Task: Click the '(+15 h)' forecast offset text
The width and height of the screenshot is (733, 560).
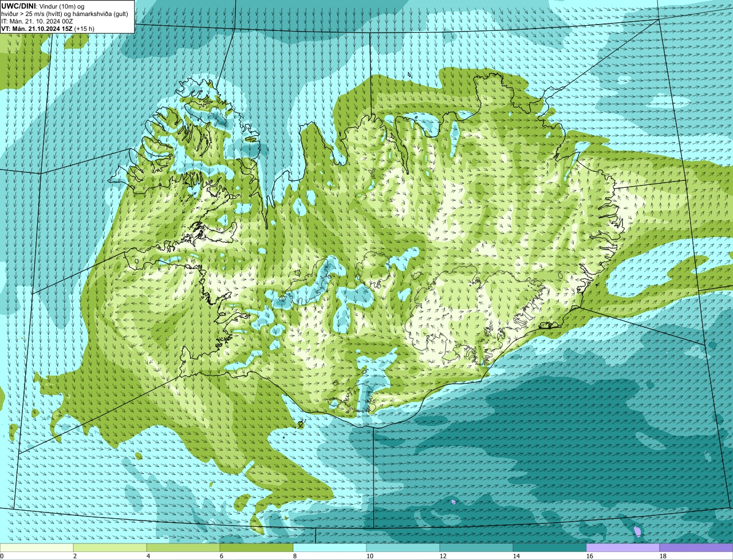Action: tap(84, 28)
